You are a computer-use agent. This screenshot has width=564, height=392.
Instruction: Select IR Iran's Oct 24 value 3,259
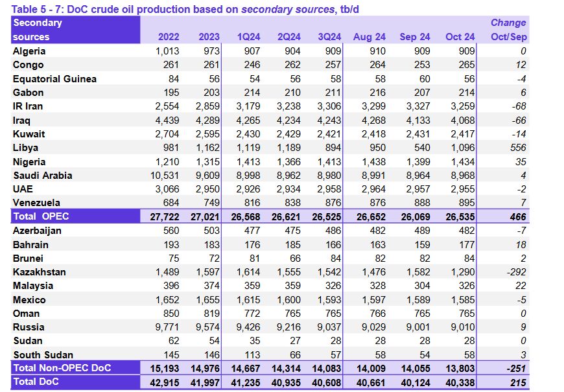pyautogui.click(x=462, y=106)
